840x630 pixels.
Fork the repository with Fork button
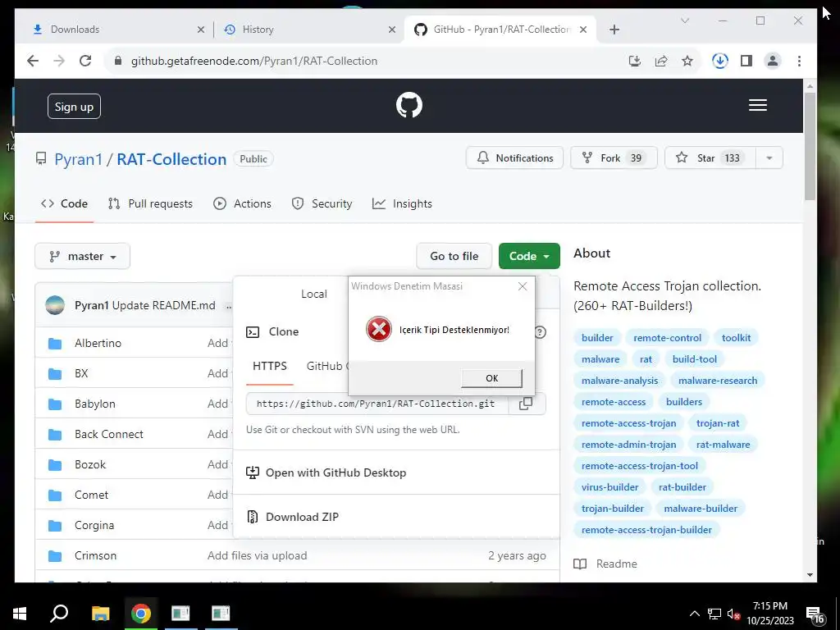[x=614, y=158]
